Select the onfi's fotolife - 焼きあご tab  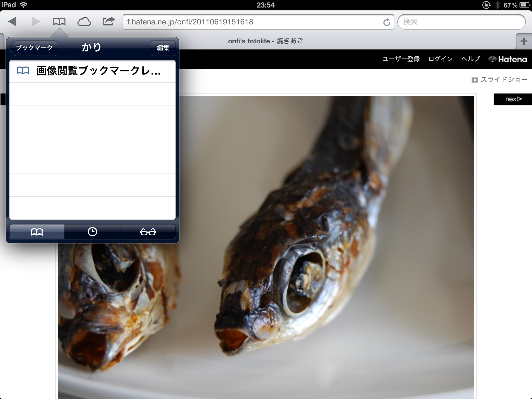265,41
